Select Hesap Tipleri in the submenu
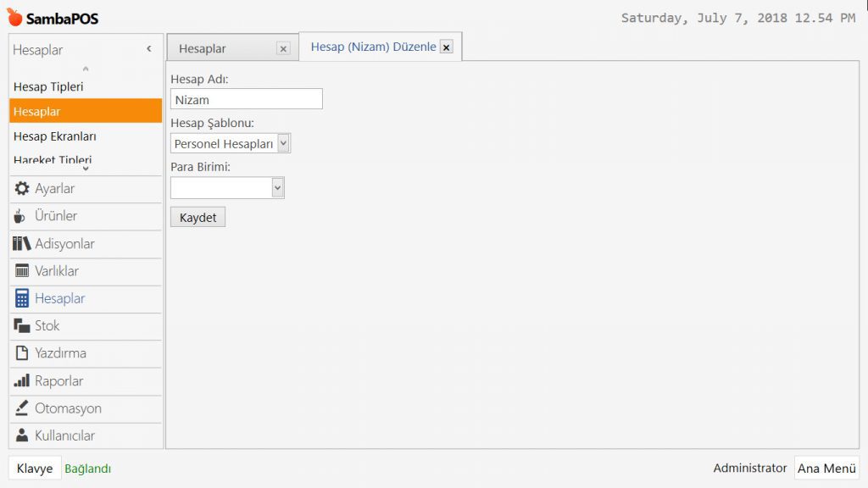This screenshot has width=868, height=488. [x=48, y=86]
